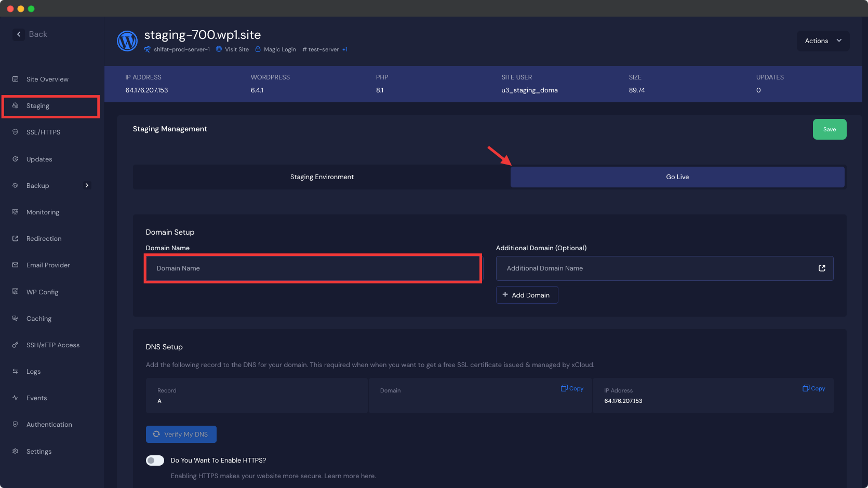Open WP Config settings
The height and width of the screenshot is (488, 868).
[42, 292]
